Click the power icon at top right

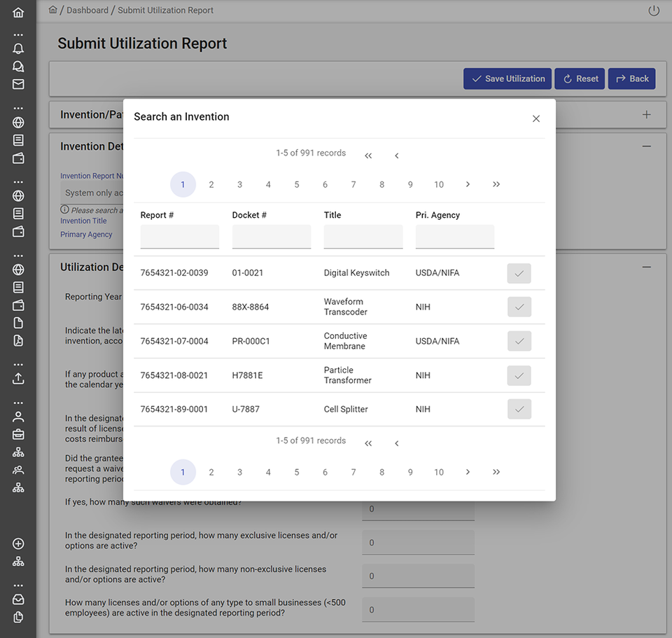tap(653, 11)
